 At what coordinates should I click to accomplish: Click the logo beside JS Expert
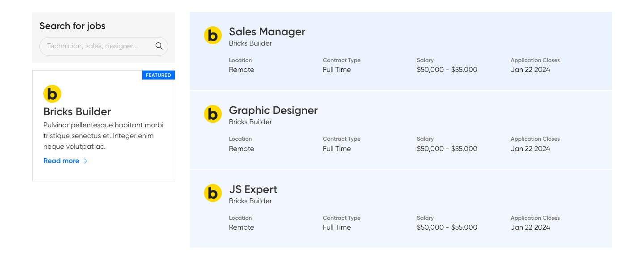(213, 193)
